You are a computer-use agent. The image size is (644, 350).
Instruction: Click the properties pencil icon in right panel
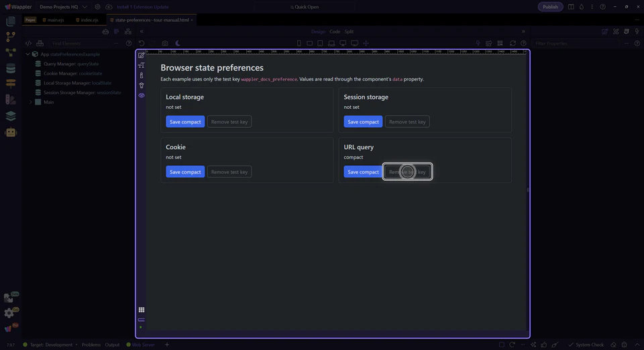605,32
